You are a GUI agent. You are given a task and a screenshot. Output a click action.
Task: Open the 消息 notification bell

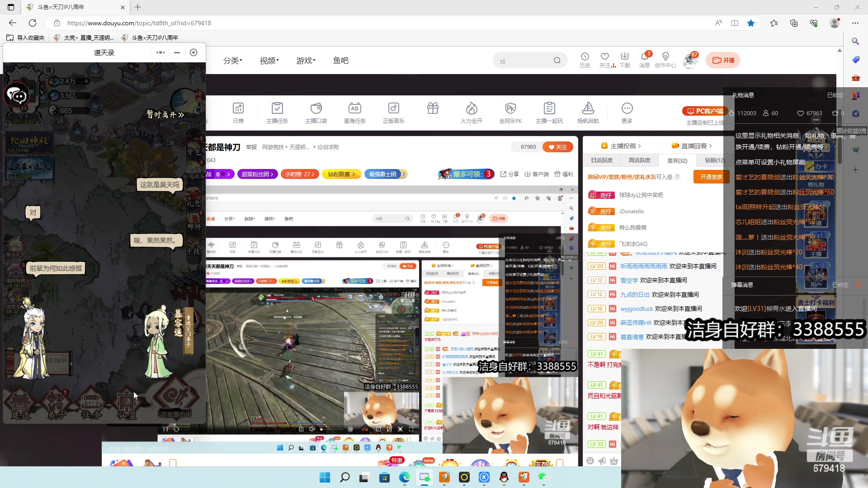point(645,60)
